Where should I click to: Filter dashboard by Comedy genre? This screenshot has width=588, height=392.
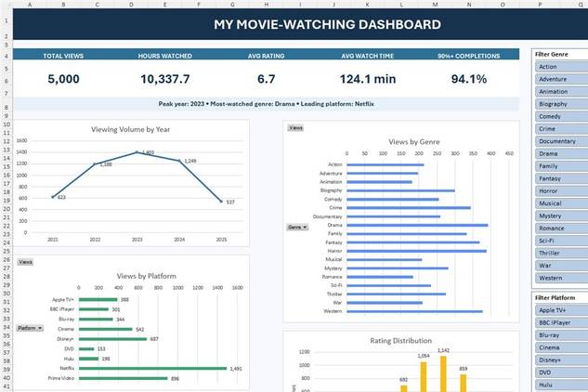pyautogui.click(x=561, y=116)
